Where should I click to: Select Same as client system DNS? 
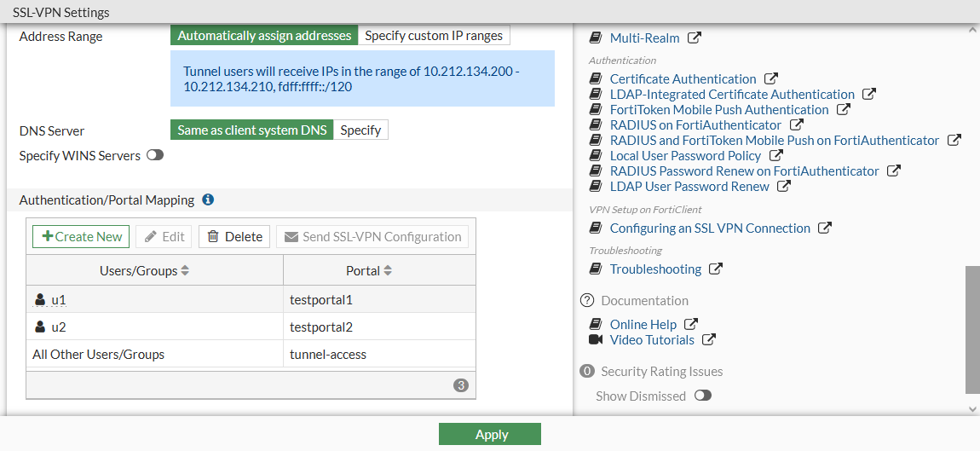tap(251, 130)
